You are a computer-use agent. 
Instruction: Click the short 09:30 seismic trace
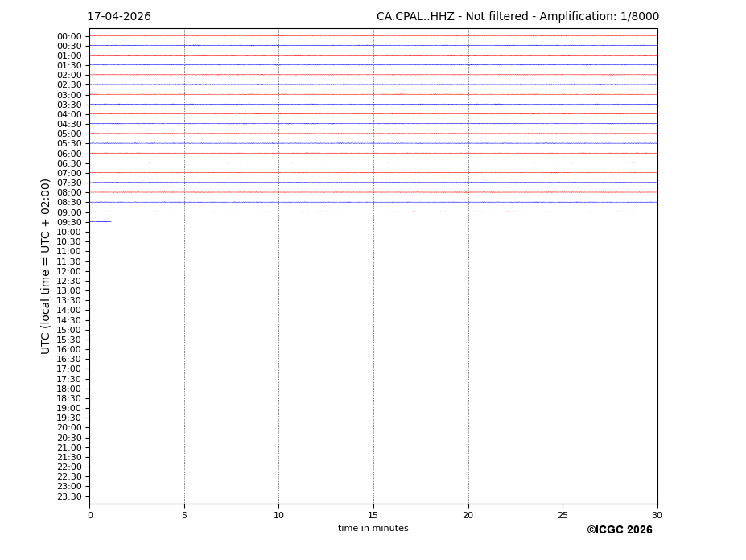(x=100, y=221)
